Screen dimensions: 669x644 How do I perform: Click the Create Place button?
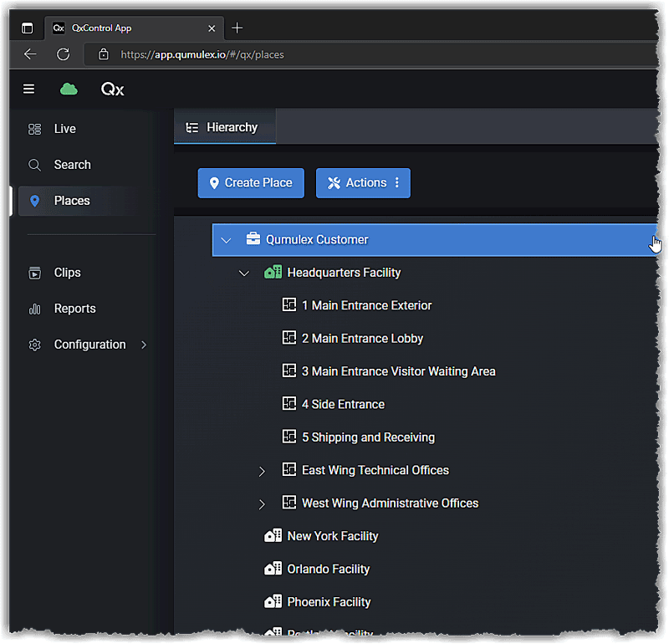point(251,182)
